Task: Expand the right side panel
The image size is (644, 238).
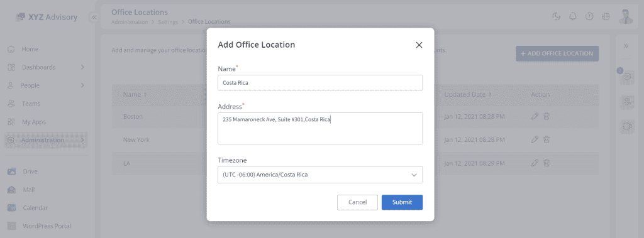Action: [626, 46]
